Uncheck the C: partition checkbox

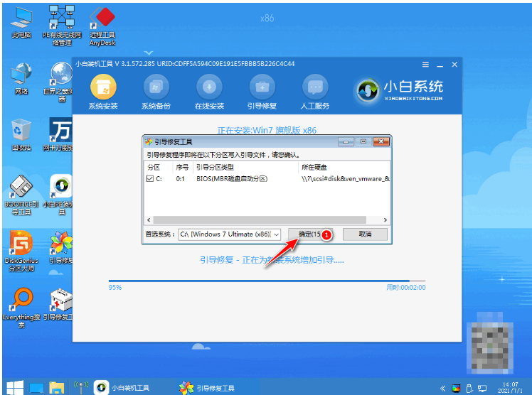[x=149, y=179]
